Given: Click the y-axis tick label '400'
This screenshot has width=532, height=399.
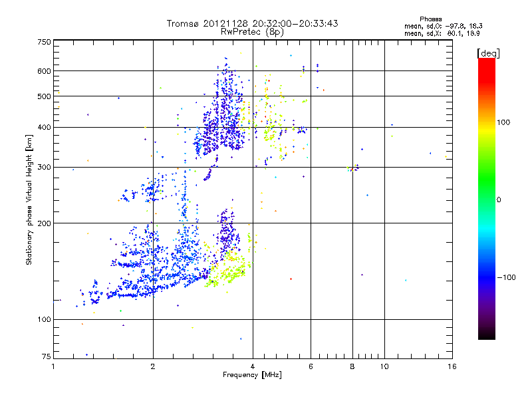Looking at the screenshot, I should (44, 128).
